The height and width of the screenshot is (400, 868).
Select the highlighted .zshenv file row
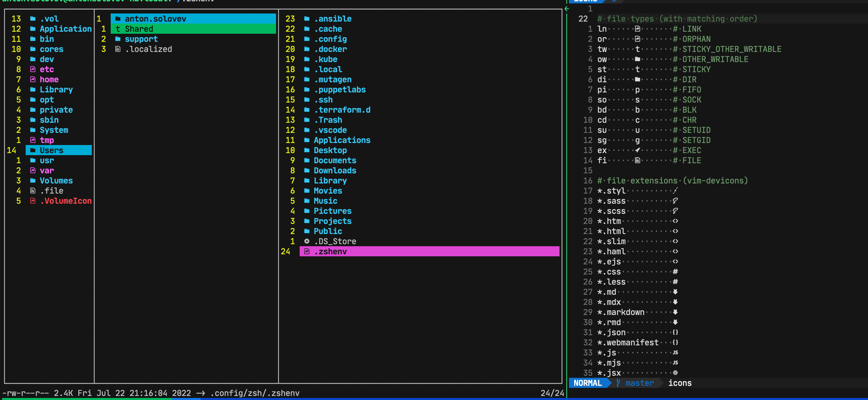tap(330, 252)
